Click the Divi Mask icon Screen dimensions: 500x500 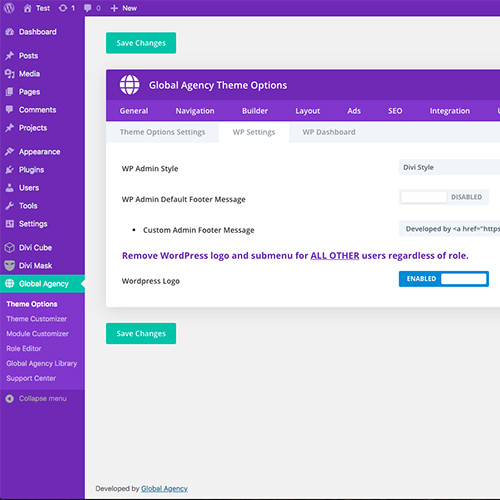coord(10,266)
